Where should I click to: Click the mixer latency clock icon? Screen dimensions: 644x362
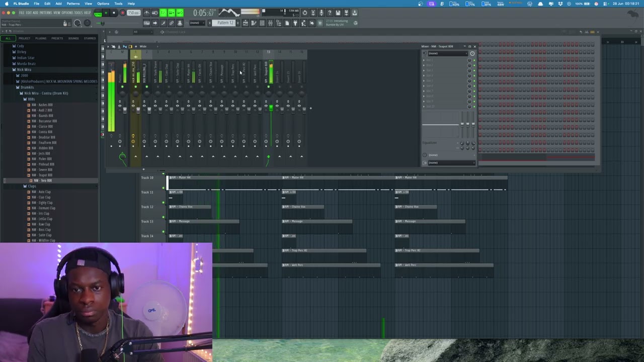(x=472, y=53)
